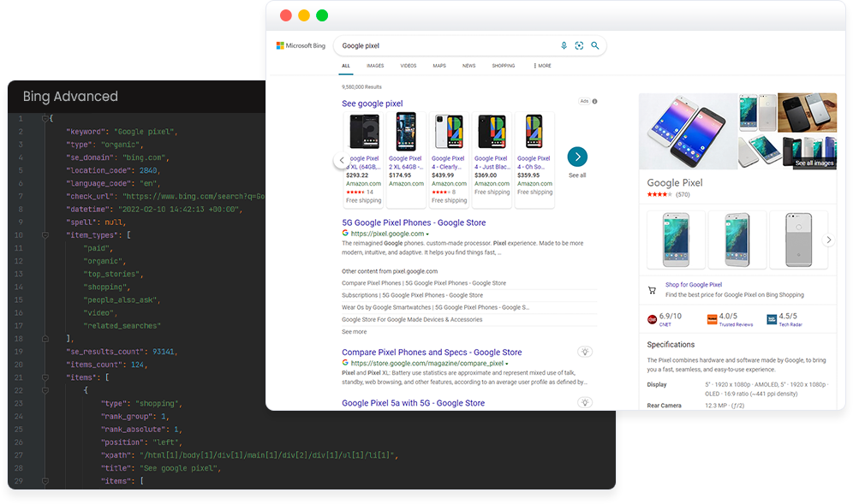
Task: Click the Google Pixel star rating
Action: coord(659,194)
